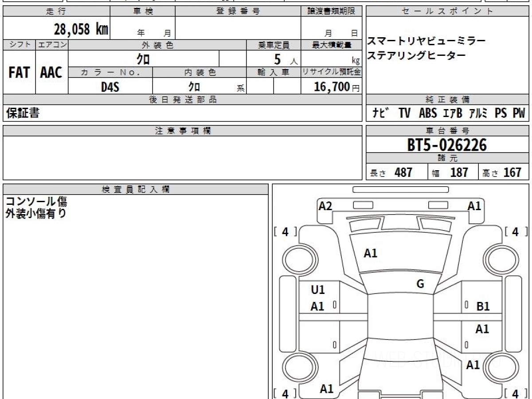
Task: Select chassis number BT5-026226
Action: (447, 145)
